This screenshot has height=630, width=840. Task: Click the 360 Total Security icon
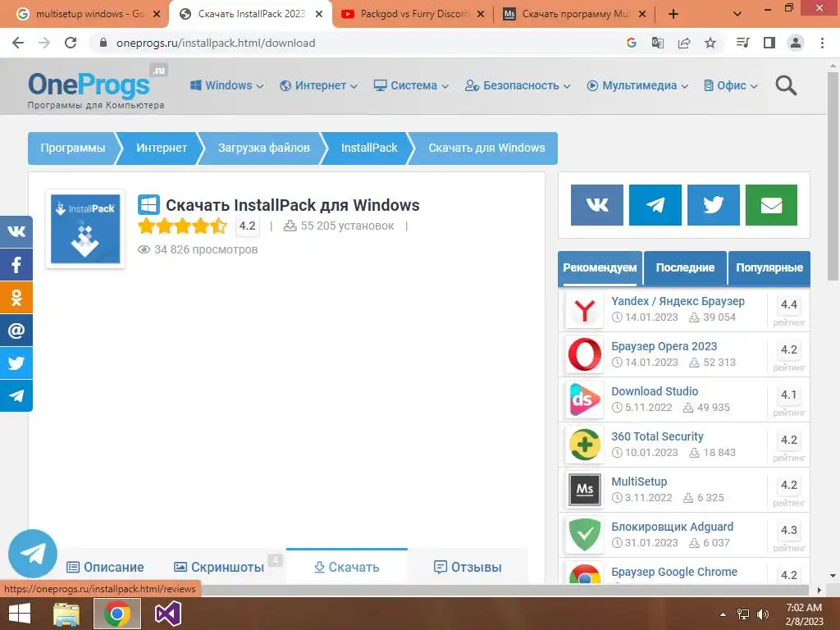tap(584, 445)
